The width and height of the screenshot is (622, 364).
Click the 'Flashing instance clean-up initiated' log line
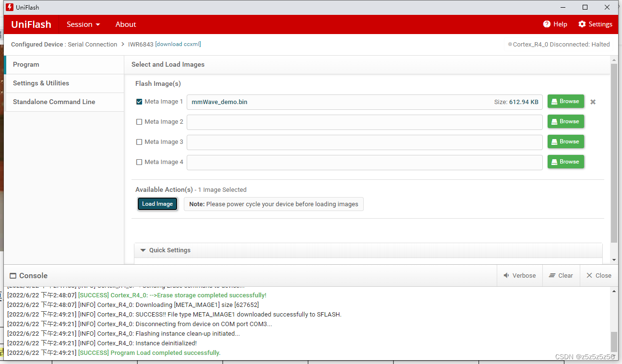click(x=123, y=334)
